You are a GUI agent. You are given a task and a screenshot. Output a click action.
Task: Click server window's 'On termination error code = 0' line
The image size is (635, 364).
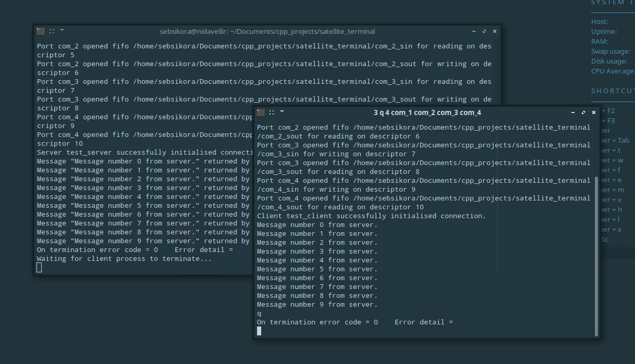(x=135, y=249)
